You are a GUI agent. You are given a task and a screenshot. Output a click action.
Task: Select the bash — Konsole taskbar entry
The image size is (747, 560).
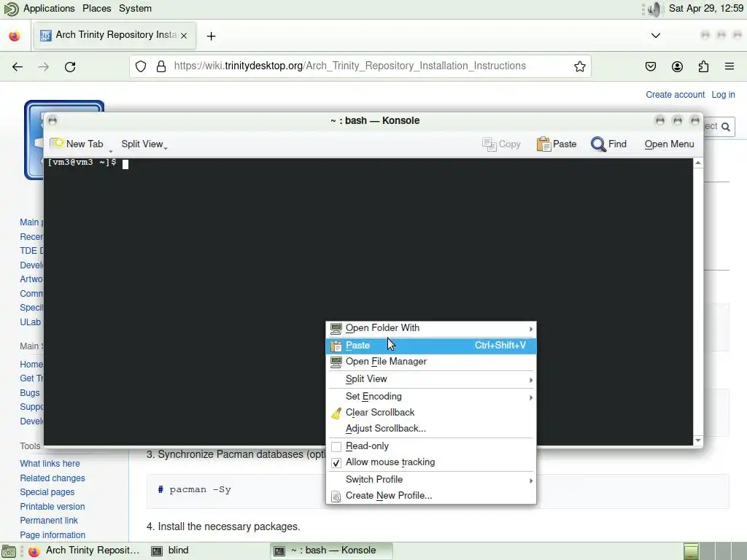pos(332,551)
